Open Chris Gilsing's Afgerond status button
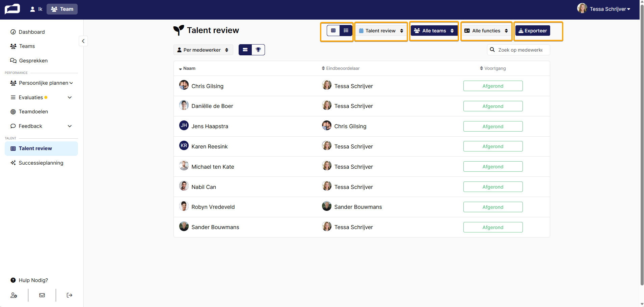This screenshot has height=307, width=644. click(493, 86)
